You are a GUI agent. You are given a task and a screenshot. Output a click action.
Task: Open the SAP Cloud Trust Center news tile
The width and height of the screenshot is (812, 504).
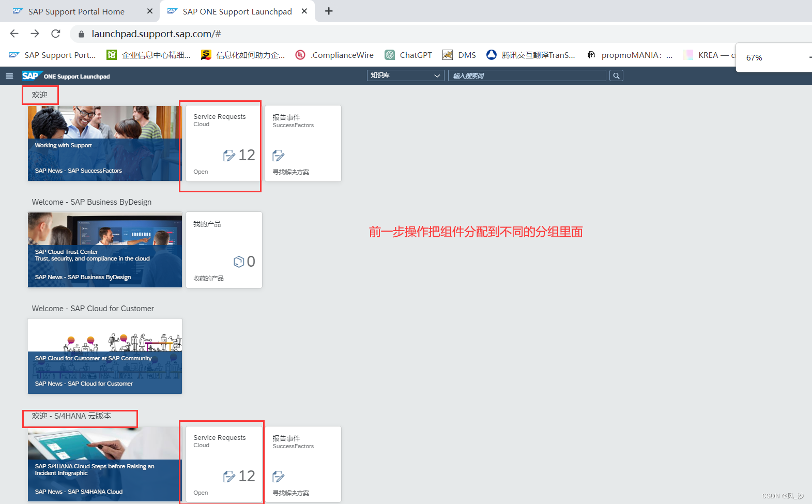tap(105, 250)
